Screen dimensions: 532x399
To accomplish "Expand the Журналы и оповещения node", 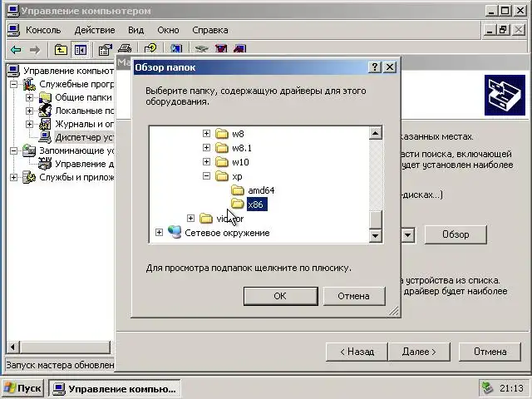I will click(30, 124).
